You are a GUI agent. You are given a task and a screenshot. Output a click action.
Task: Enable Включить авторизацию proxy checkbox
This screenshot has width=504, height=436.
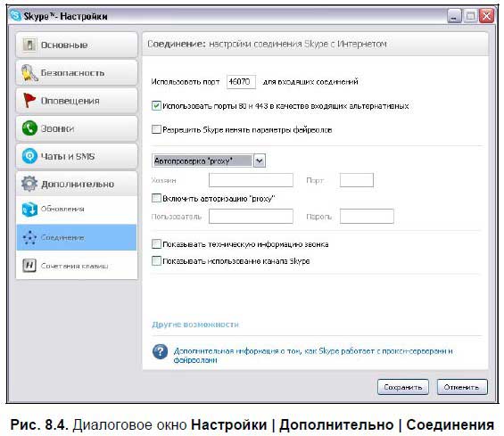(156, 198)
